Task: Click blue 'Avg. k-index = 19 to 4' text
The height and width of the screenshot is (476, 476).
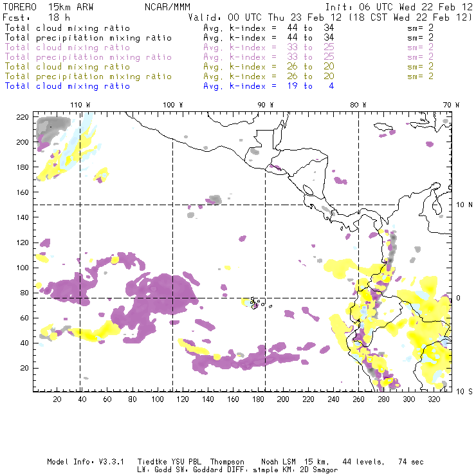Action: pos(269,86)
